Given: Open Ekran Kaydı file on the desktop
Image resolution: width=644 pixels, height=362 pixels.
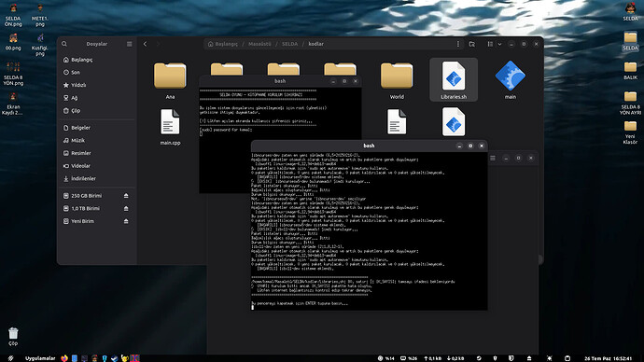Looking at the screenshot, I should [13, 104].
